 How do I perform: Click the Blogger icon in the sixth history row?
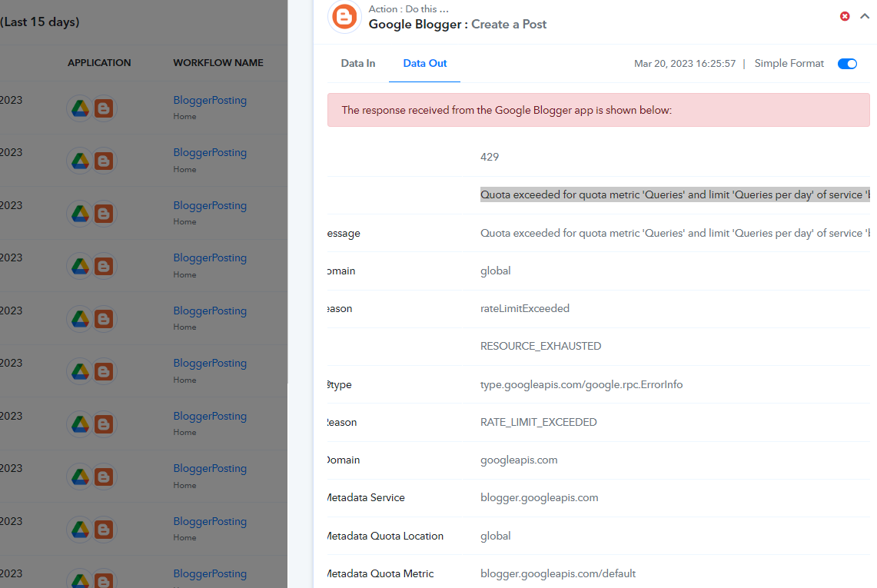pyautogui.click(x=104, y=371)
